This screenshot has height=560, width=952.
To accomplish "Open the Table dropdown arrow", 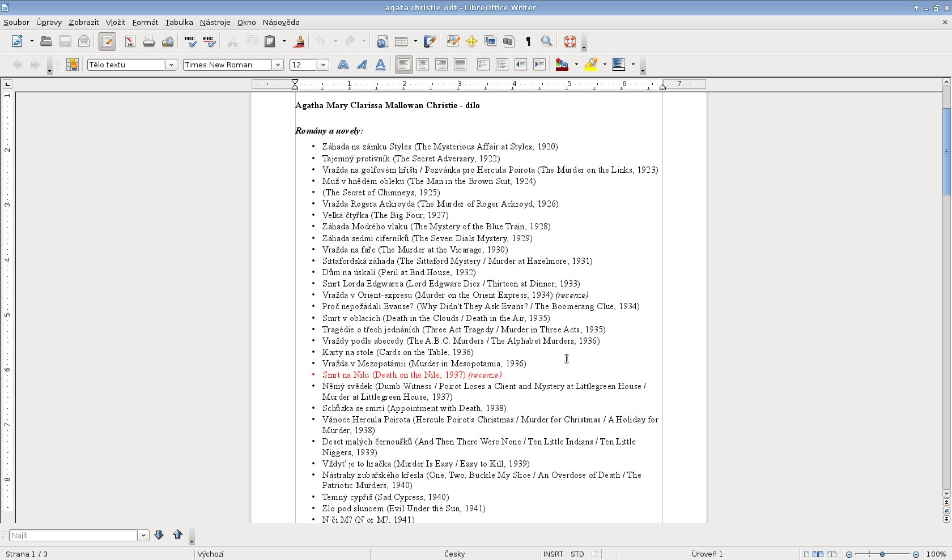I will 415,41.
